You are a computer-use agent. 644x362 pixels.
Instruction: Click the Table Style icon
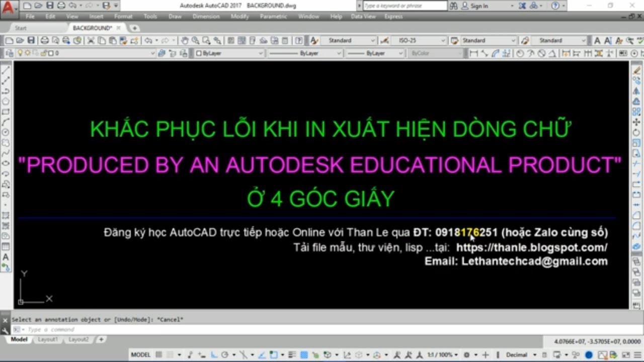[x=454, y=40]
